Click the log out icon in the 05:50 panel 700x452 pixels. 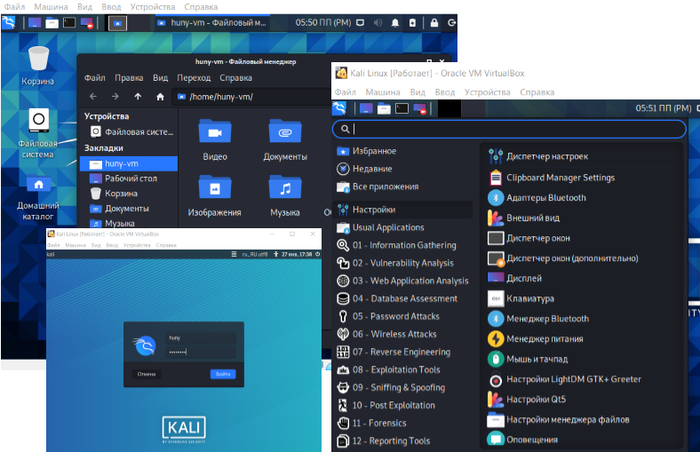(x=451, y=23)
